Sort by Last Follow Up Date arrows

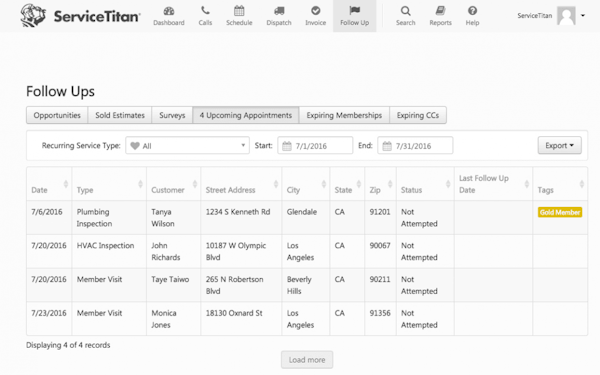click(527, 184)
